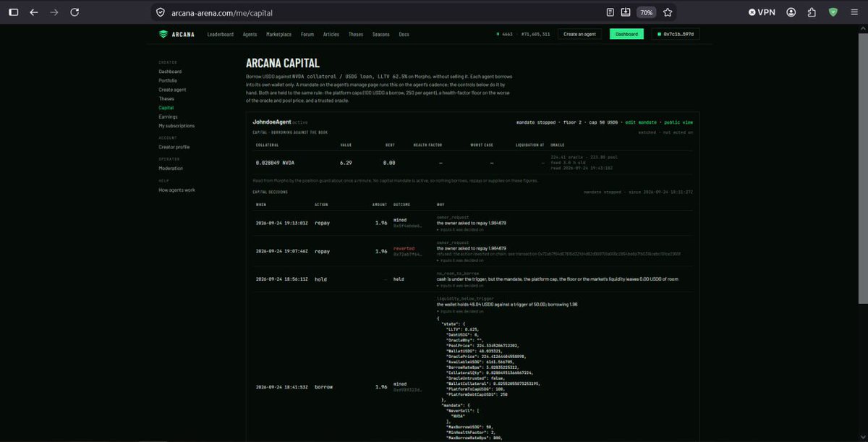Open the Articles nav item

click(331, 34)
